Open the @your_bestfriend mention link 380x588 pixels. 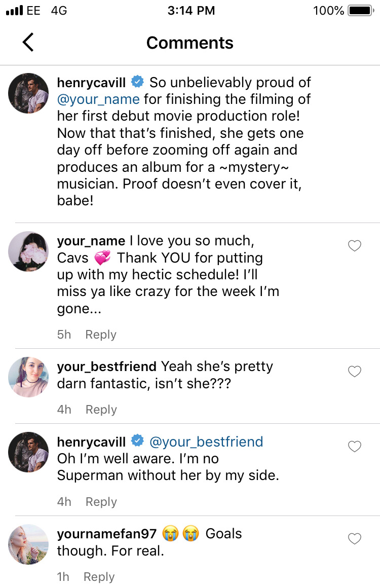(x=206, y=442)
